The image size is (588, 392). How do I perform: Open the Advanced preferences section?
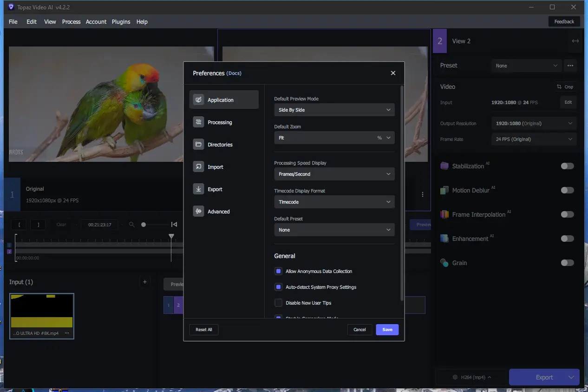tap(224, 211)
